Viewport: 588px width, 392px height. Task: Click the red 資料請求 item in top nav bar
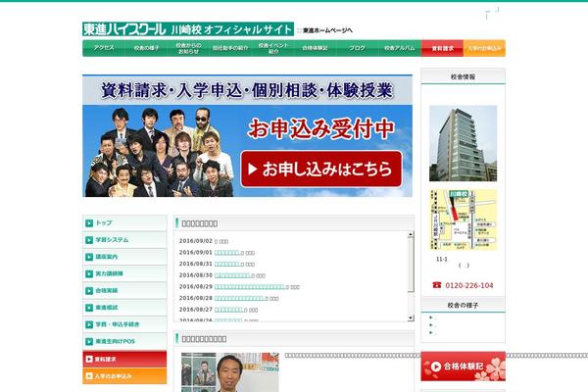click(x=443, y=48)
